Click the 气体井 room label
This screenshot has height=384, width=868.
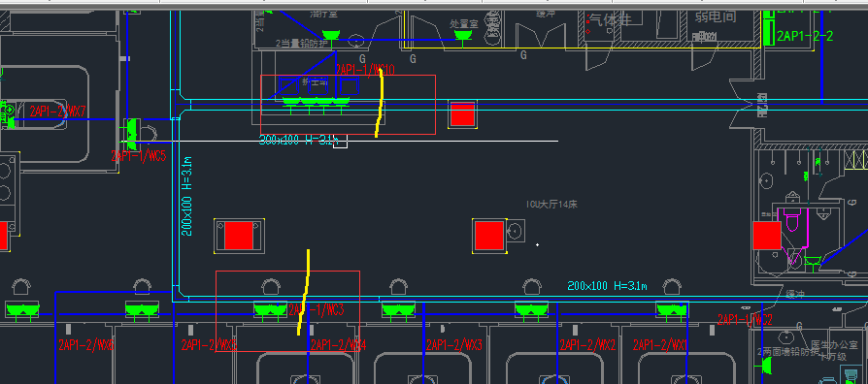tap(610, 20)
